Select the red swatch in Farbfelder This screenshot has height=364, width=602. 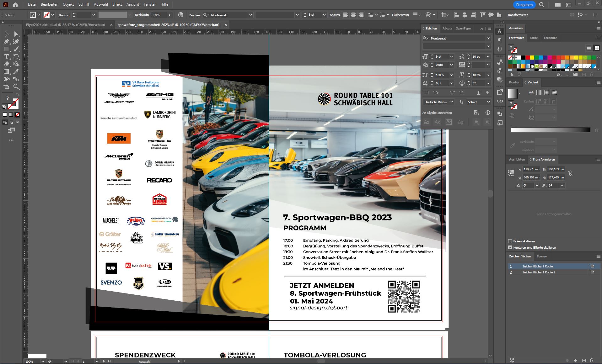[x=528, y=58]
